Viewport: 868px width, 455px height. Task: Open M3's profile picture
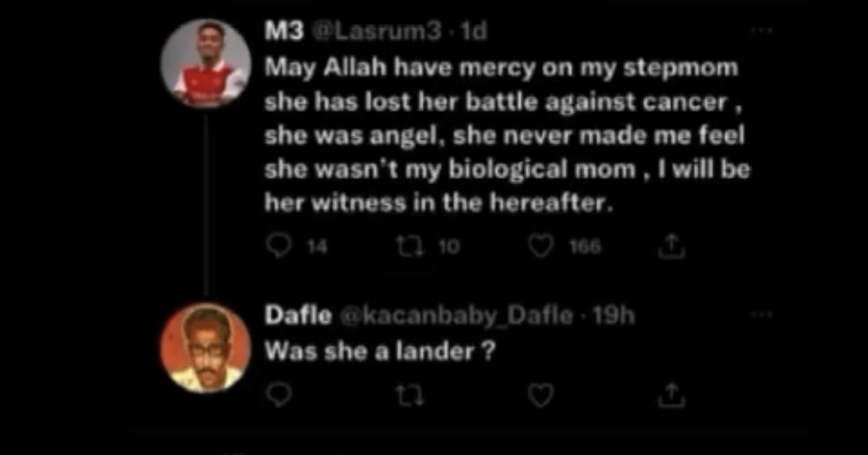[206, 62]
